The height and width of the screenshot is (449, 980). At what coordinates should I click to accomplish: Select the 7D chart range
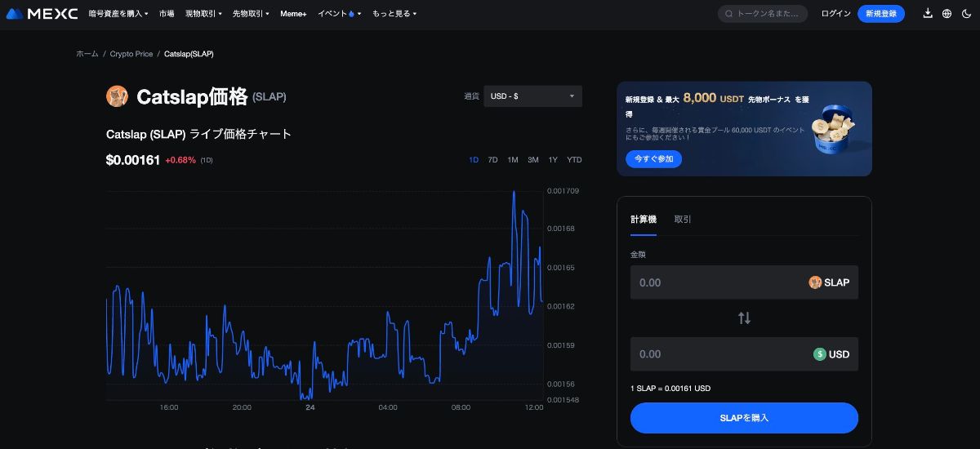[x=492, y=160]
